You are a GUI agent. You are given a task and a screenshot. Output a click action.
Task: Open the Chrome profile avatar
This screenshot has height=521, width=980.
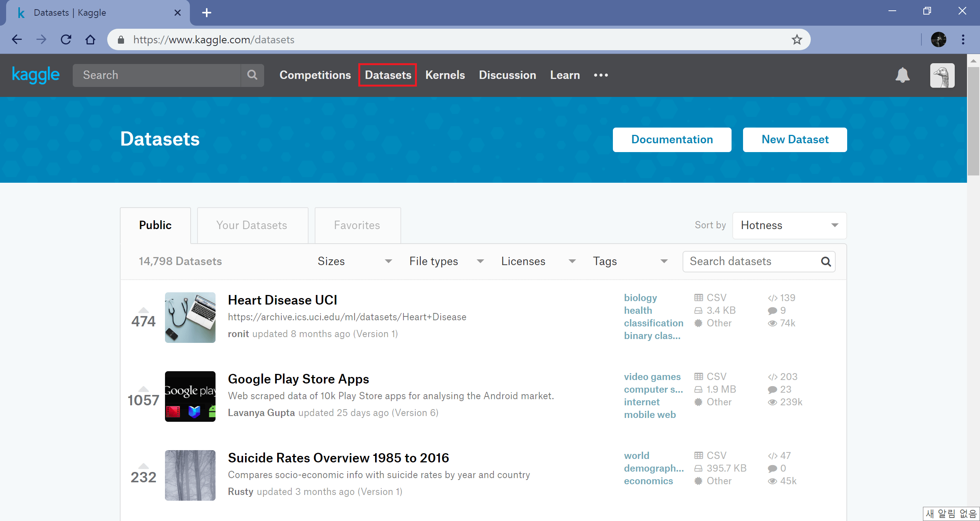(938, 39)
